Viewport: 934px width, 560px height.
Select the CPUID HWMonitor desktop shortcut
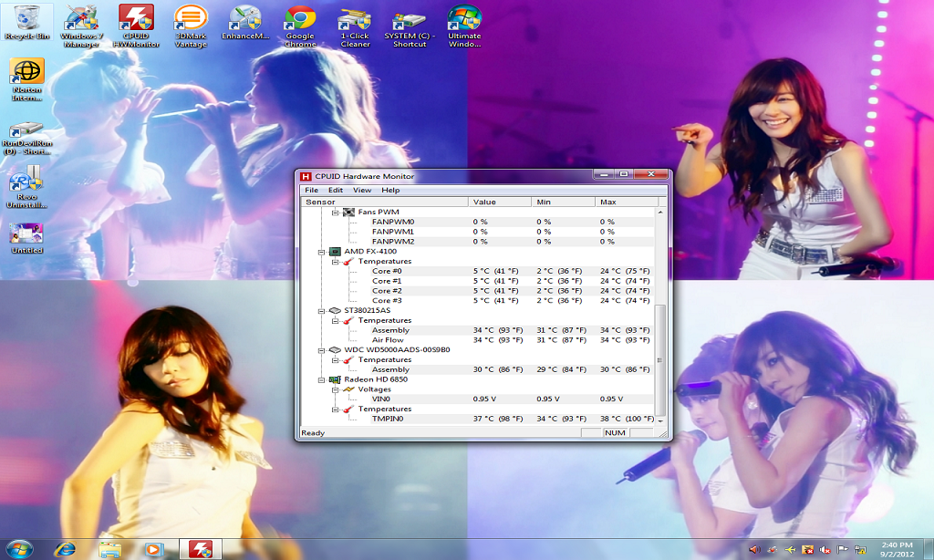click(x=136, y=26)
